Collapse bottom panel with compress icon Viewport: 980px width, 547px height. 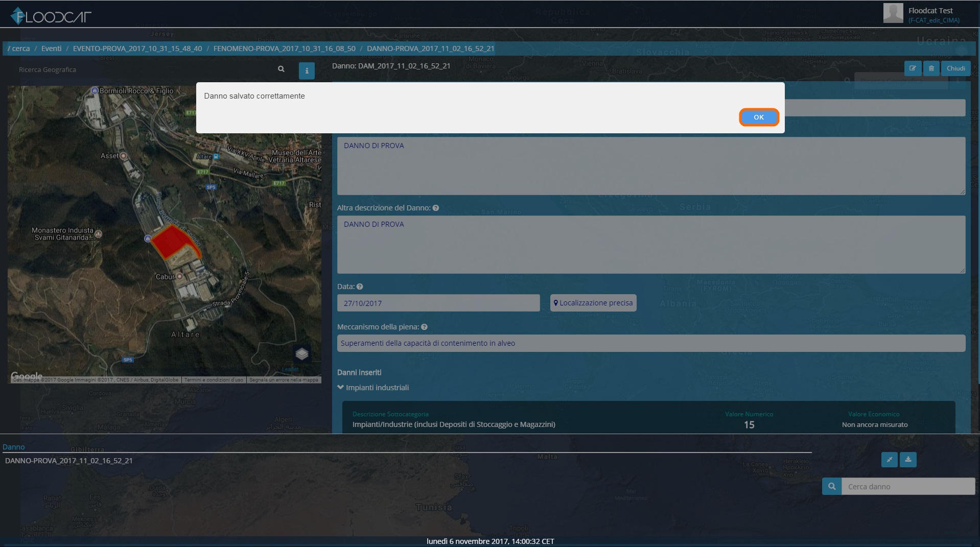pos(890,460)
